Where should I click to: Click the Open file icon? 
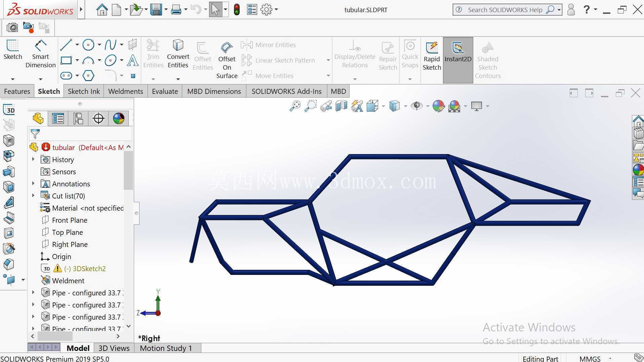pos(136,9)
